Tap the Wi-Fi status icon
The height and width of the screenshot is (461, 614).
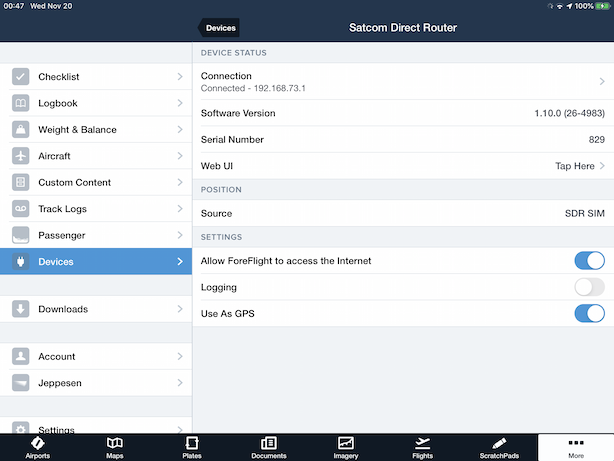[x=560, y=6]
